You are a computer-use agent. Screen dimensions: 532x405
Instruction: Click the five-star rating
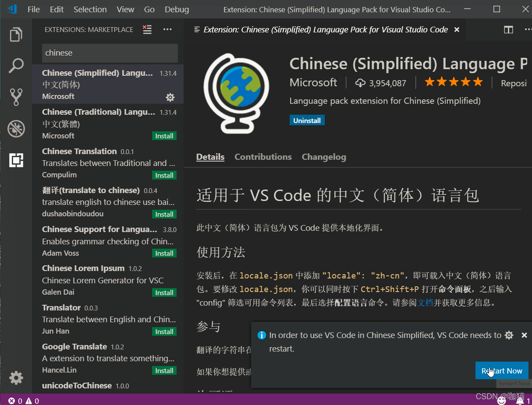[454, 82]
